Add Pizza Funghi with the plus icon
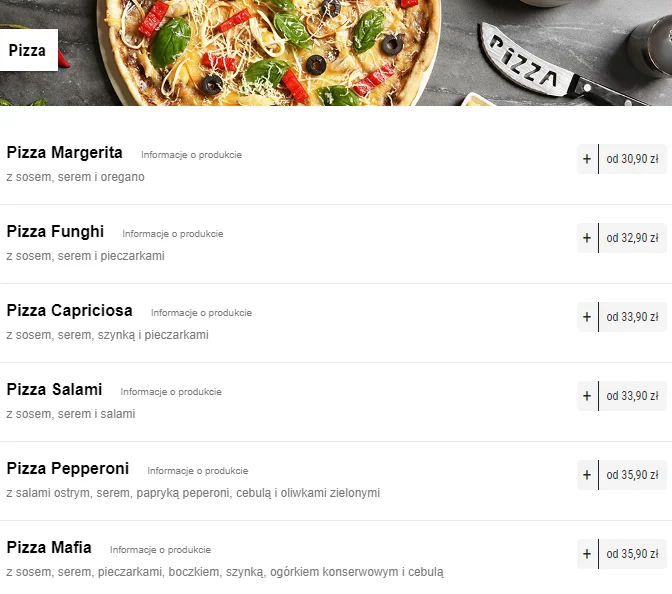This screenshot has width=672, height=594. coord(587,238)
